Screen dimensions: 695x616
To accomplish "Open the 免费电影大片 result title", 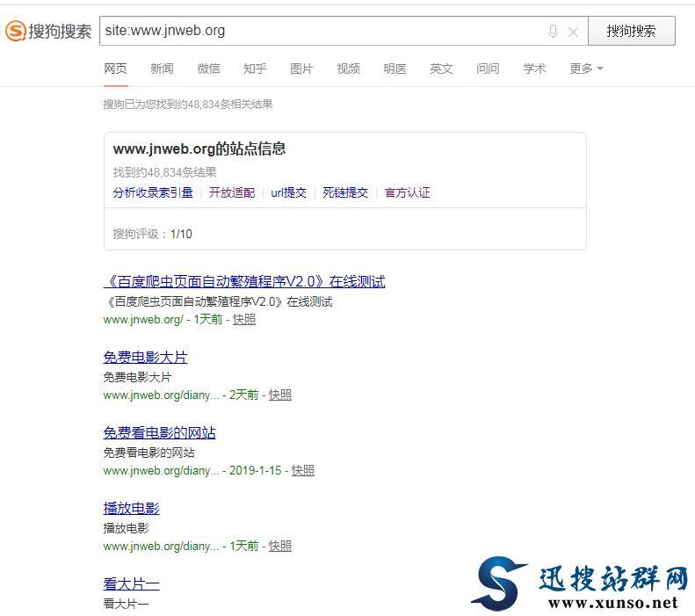I will (x=145, y=357).
